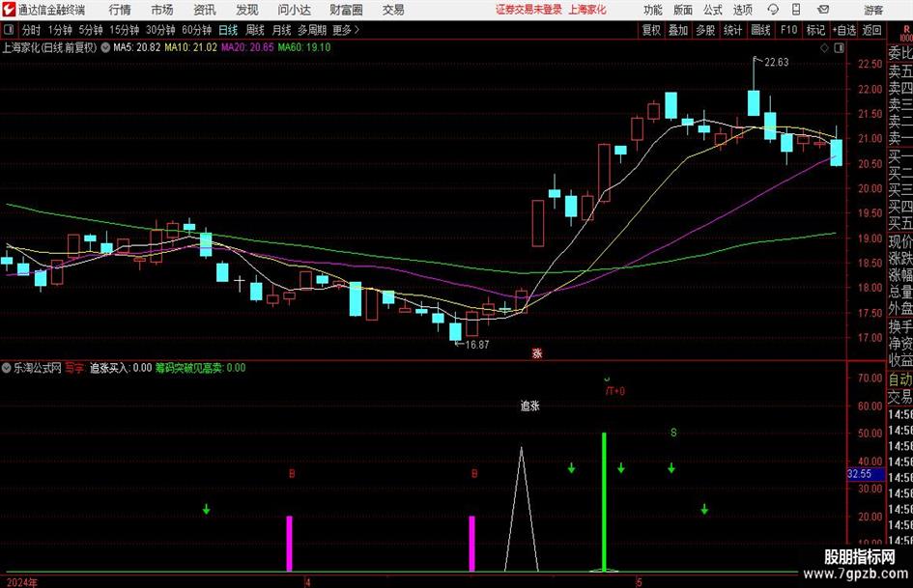Click the 22.63 high price annotation

[777, 63]
